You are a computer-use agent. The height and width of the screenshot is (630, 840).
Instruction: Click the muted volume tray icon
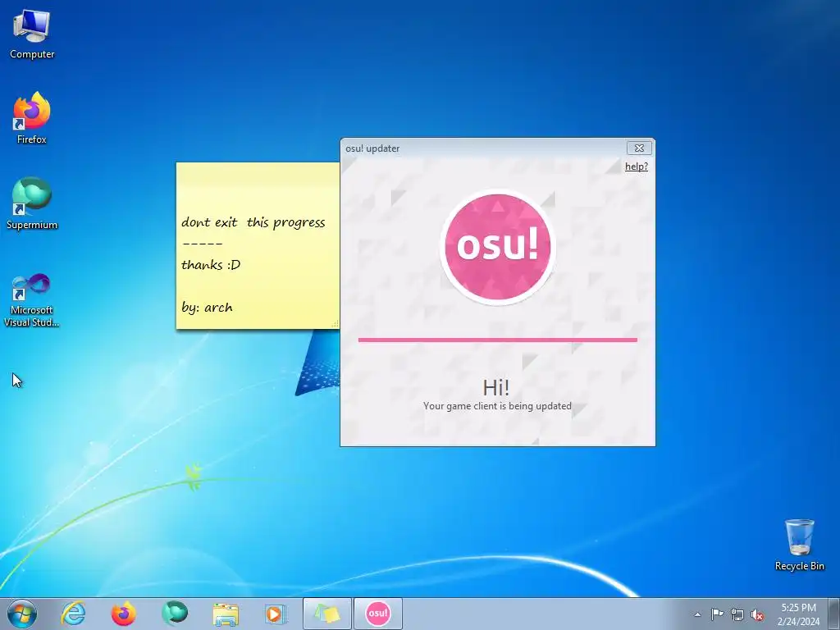tap(757, 614)
